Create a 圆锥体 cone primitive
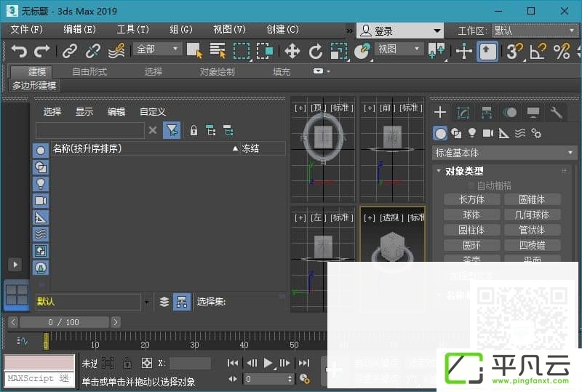 click(532, 199)
